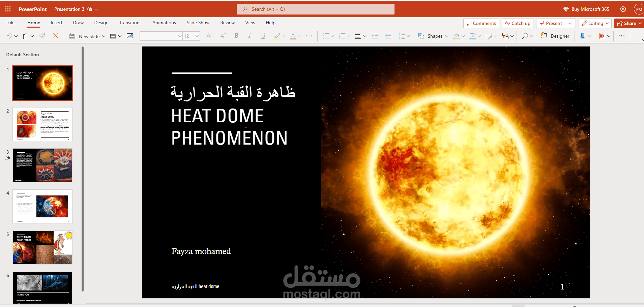
Task: Switch to the Slide Show tab
Action: (x=198, y=23)
